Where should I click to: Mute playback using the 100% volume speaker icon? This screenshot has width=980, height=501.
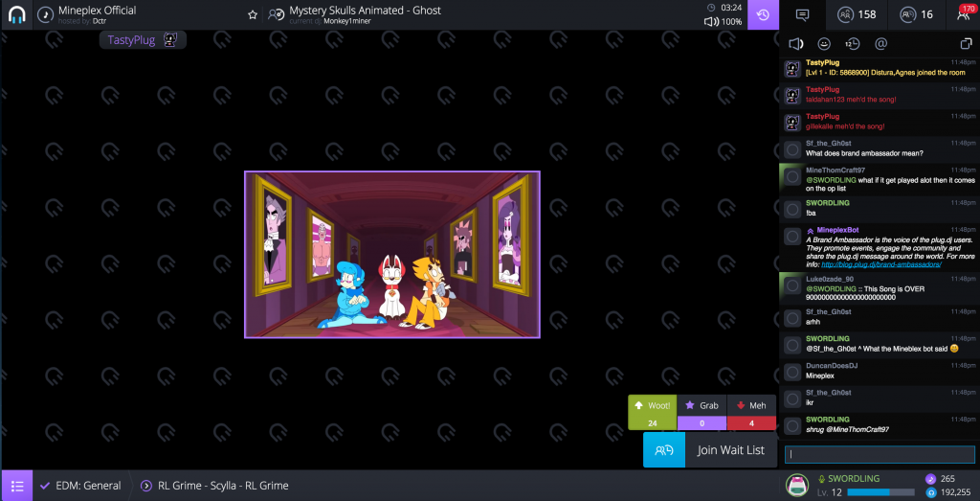point(711,22)
